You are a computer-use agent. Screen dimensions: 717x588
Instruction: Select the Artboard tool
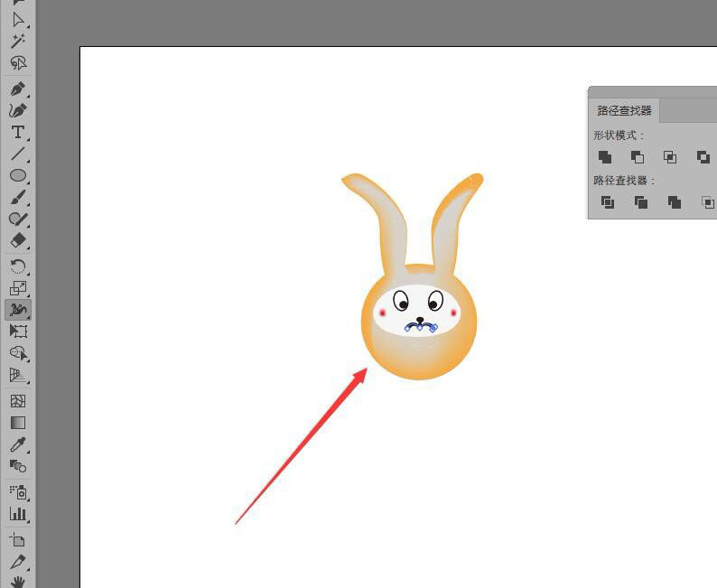[18, 540]
